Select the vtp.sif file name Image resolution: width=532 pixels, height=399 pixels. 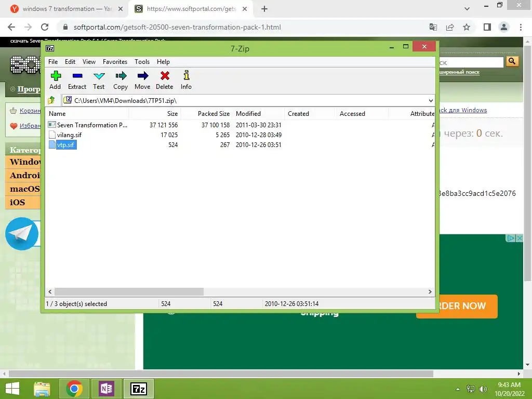coord(65,145)
